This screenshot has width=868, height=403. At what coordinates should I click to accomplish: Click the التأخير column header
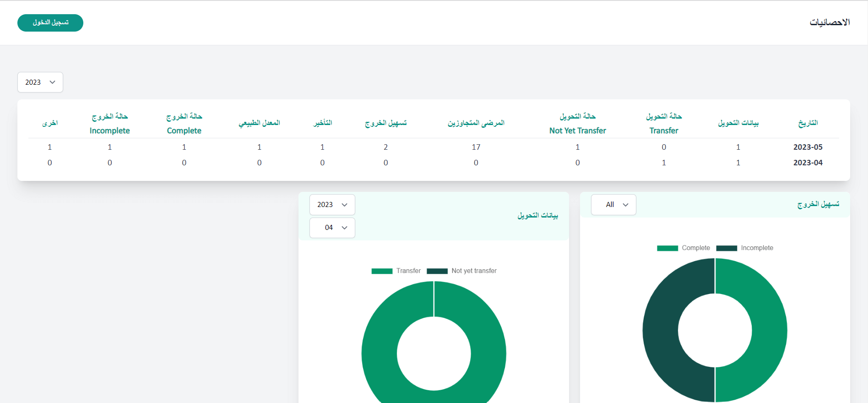pyautogui.click(x=322, y=123)
